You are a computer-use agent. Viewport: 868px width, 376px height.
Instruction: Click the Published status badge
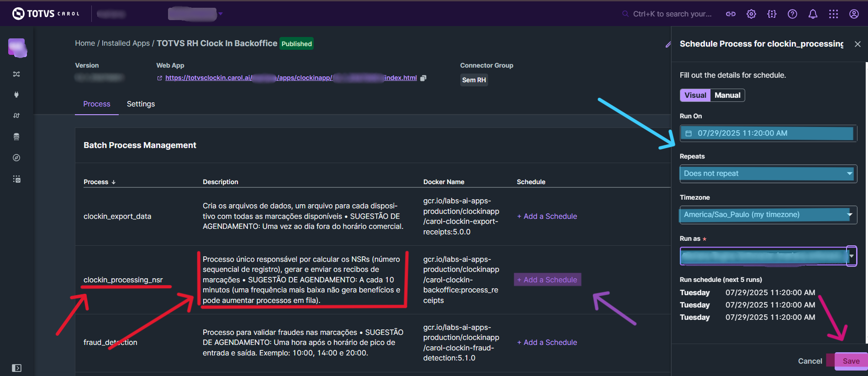tap(297, 43)
